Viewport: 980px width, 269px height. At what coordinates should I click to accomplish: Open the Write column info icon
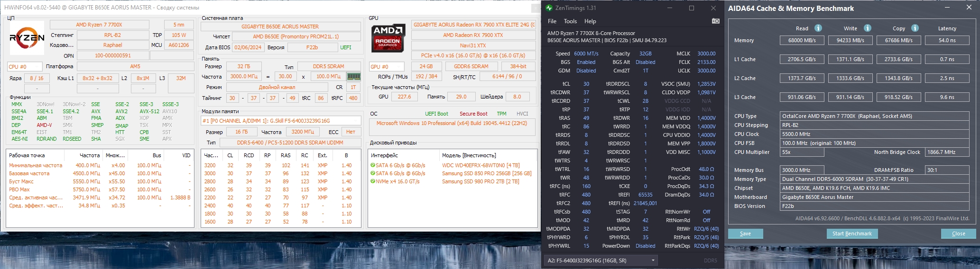[868, 28]
